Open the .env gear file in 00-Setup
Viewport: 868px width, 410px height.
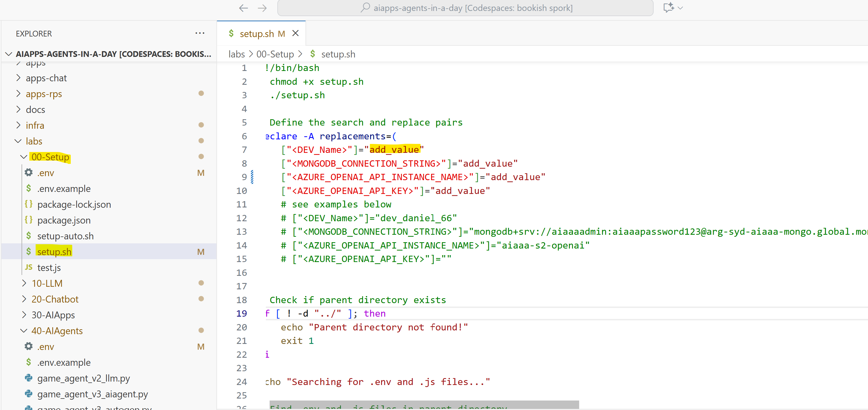(x=45, y=173)
